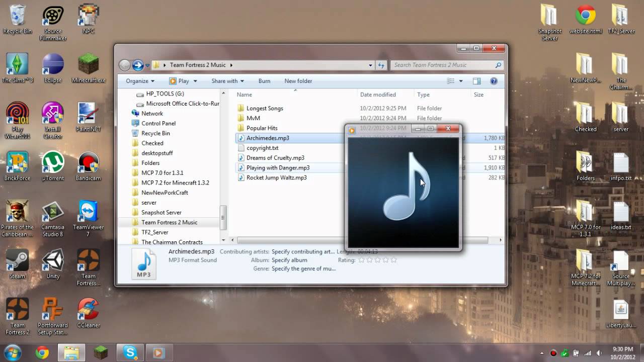644x362 pixels.
Task: Select Control Panel in the navigation pane
Action: [158, 123]
